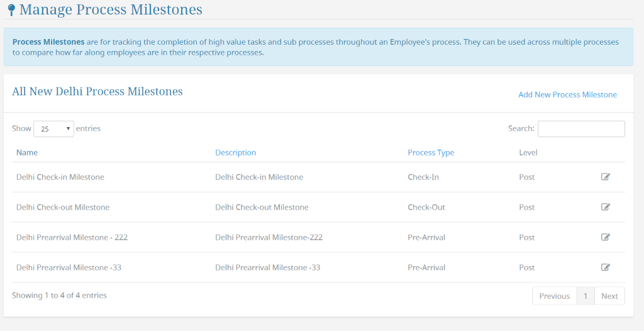644x331 pixels.
Task: Select page 1 in pagination
Action: (x=586, y=296)
